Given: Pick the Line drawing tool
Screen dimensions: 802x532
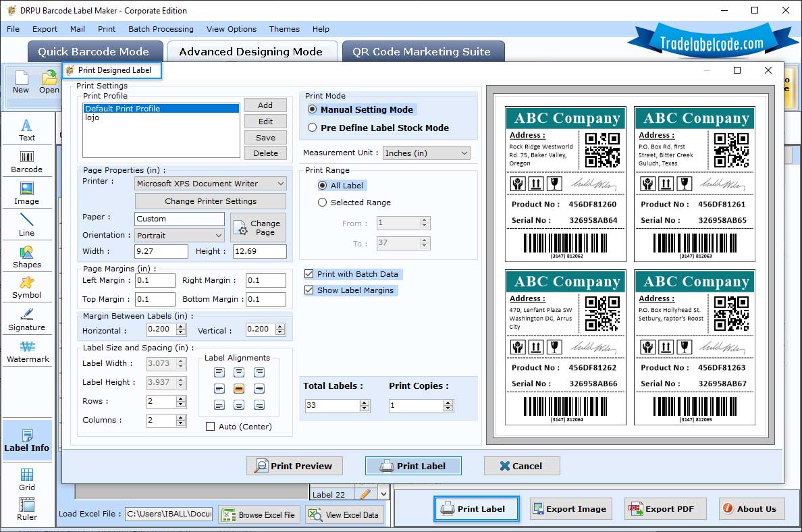Looking at the screenshot, I should click(26, 225).
